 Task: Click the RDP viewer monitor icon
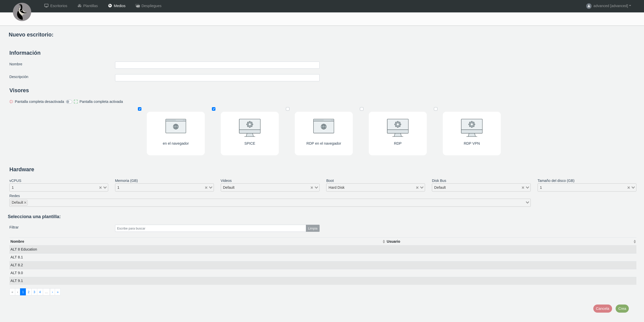[397, 127]
